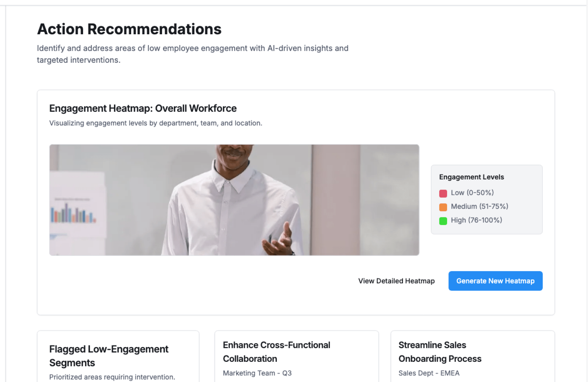Click the Marketing Team - Q3 label
The width and height of the screenshot is (588, 382).
click(257, 373)
